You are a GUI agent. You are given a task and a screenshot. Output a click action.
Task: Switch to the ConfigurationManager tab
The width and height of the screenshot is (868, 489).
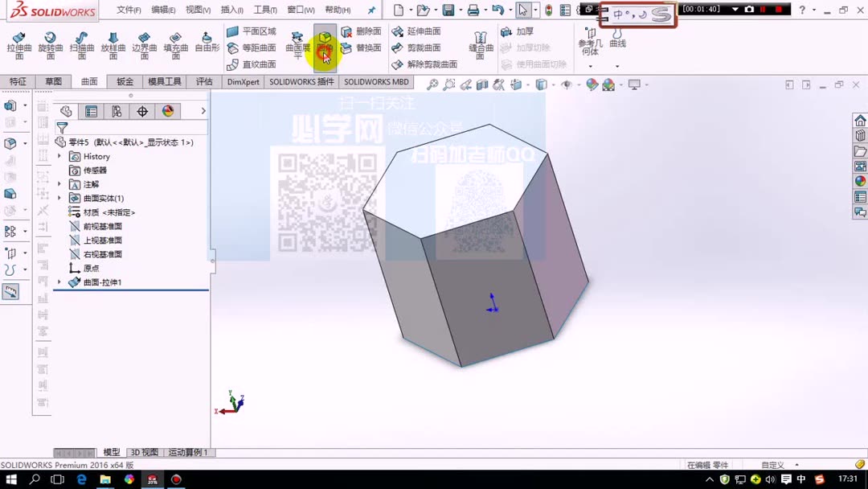(116, 111)
